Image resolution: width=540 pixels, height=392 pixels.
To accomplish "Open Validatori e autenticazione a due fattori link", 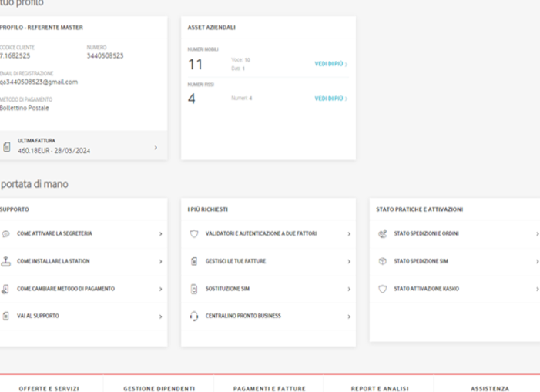I will click(x=261, y=233).
